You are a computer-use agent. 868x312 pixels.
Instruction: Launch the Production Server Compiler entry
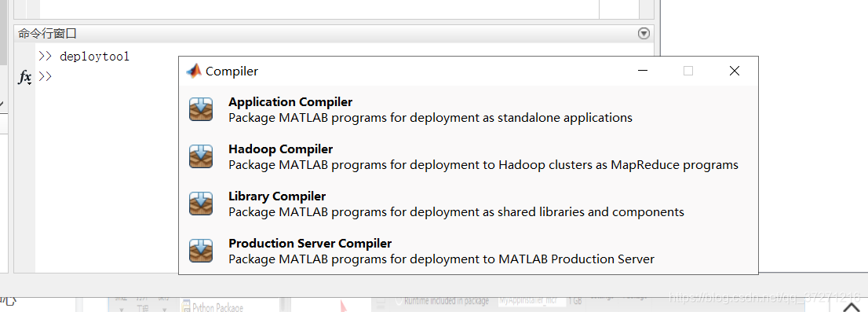pyautogui.click(x=310, y=244)
